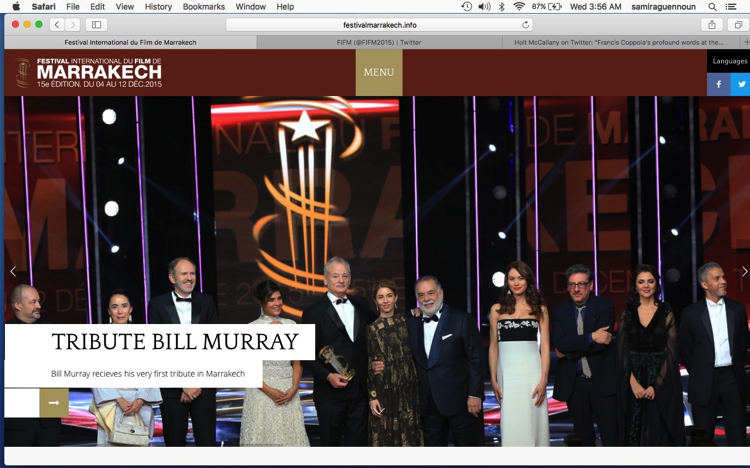Screen dimensions: 750x468
Task: Open the festival's Twitter page
Action: click(x=741, y=85)
